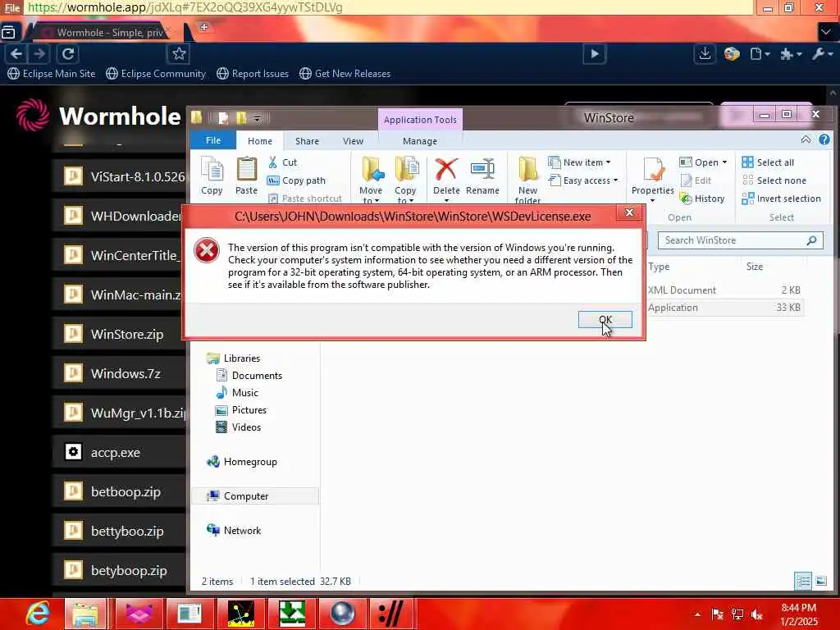Click Select all in ribbon
Image resolution: width=840 pixels, height=630 pixels.
pyautogui.click(x=768, y=162)
